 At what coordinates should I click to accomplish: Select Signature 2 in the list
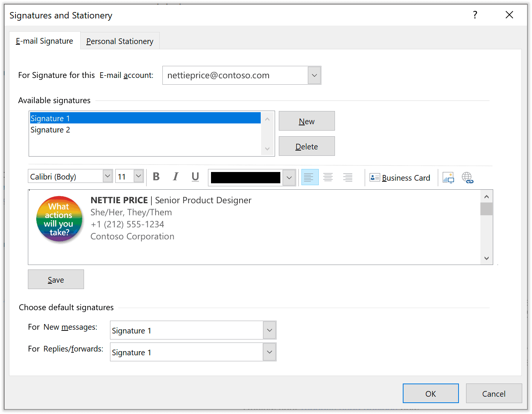point(145,129)
